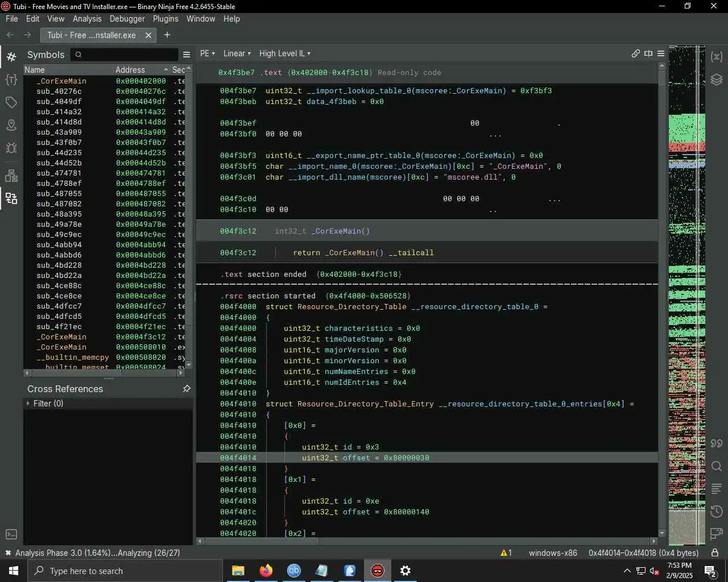This screenshot has width=728, height=582.
Task: Open the view hamburger menu
Action: (661, 53)
